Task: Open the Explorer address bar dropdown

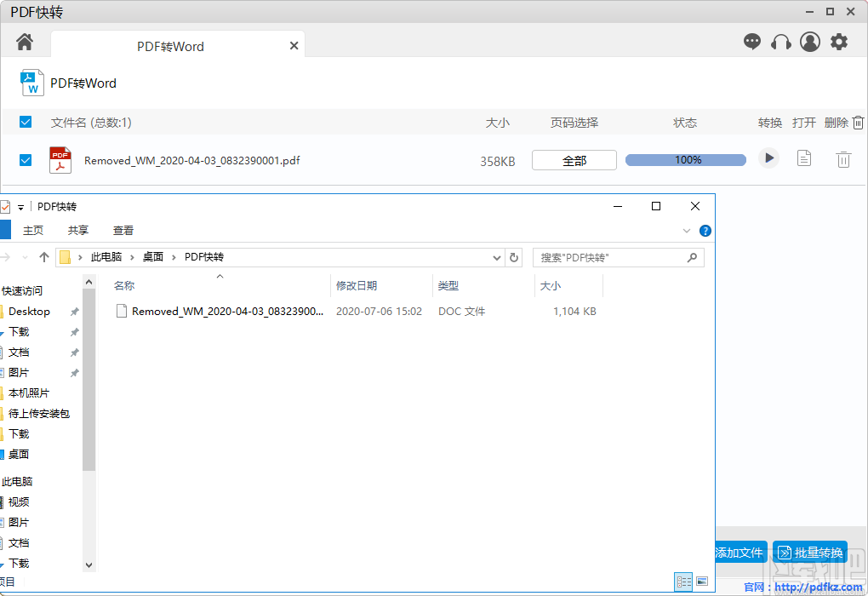Action: 495,256
